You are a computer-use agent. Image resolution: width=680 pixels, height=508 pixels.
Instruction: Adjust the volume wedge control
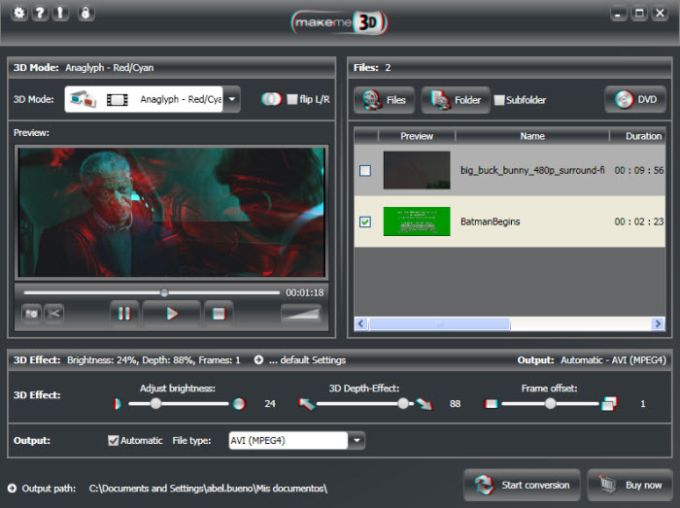click(x=301, y=313)
